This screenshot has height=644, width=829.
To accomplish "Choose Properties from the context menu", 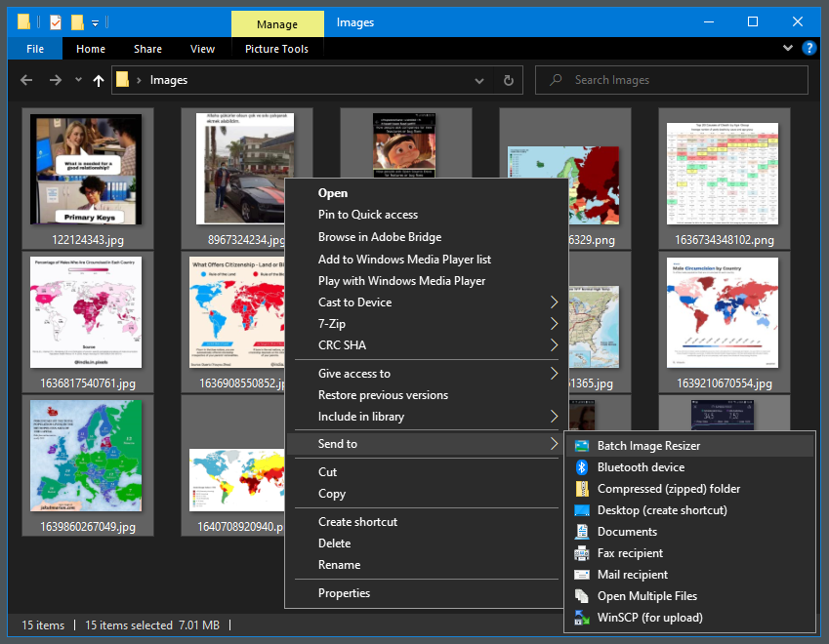I will pyautogui.click(x=344, y=593).
